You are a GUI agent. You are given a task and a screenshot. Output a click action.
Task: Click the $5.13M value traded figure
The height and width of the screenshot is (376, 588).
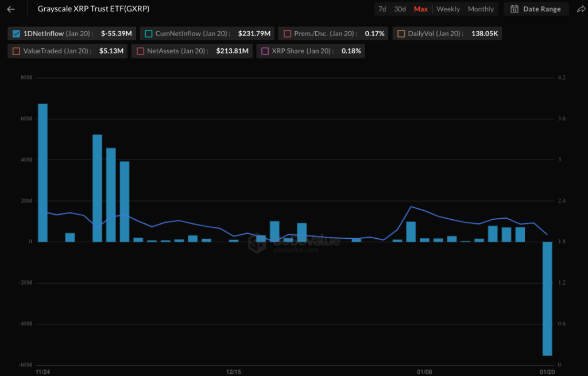pyautogui.click(x=111, y=51)
